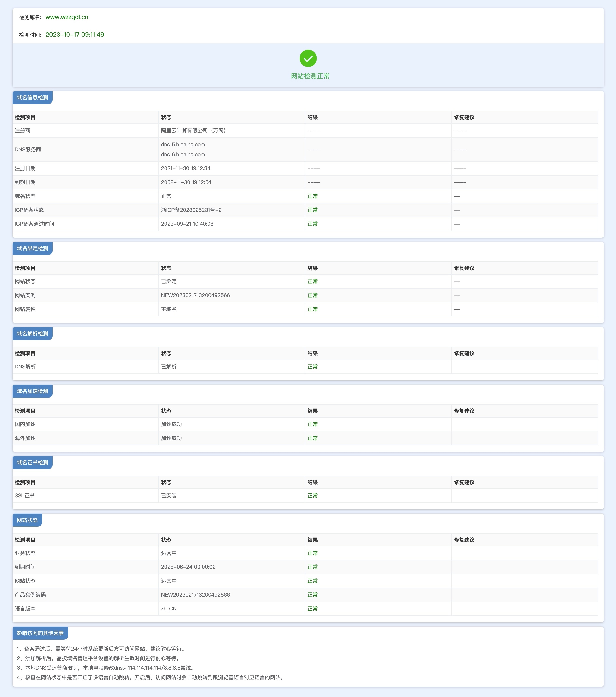616x697 pixels.
Task: Open the 域名证书检测 section tab
Action: (x=32, y=462)
